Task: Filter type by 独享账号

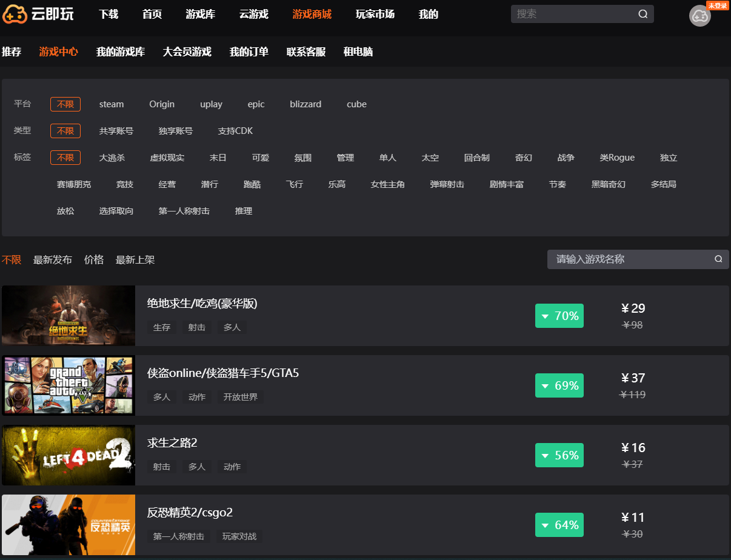Action: (176, 131)
